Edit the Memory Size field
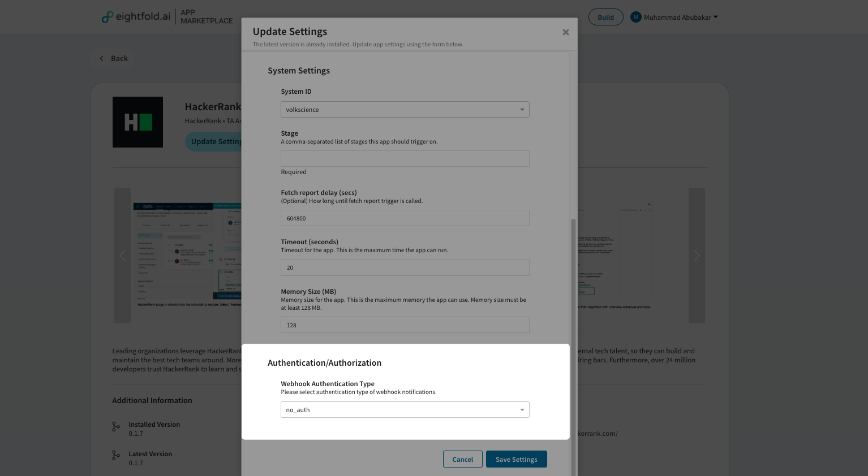This screenshot has height=476, width=868. pyautogui.click(x=405, y=325)
